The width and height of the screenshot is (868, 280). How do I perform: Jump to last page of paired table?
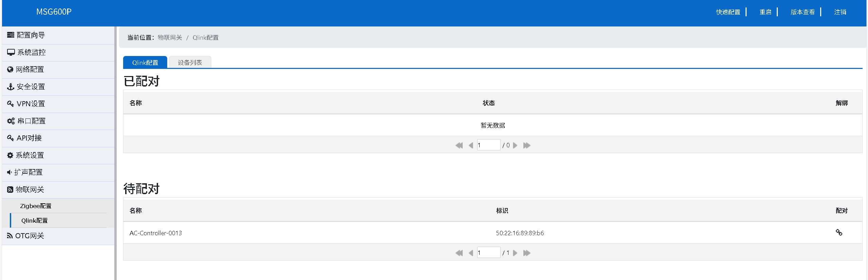tap(527, 145)
